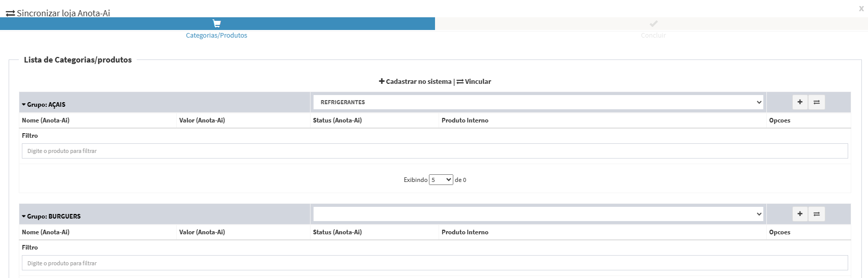Sort AÇAIS table by Nome (Anota-Ai)

pos(46,120)
